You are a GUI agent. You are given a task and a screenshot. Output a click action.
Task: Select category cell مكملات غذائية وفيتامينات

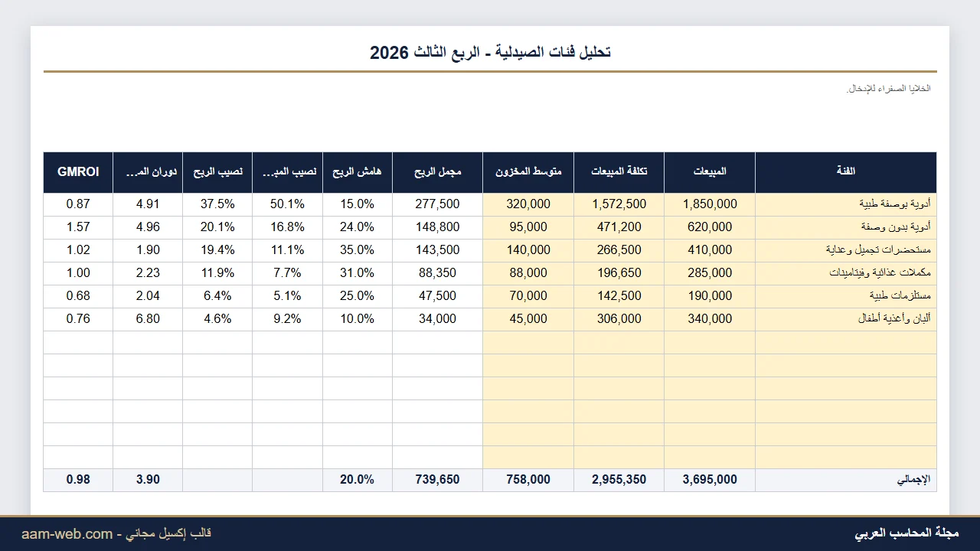point(846,273)
